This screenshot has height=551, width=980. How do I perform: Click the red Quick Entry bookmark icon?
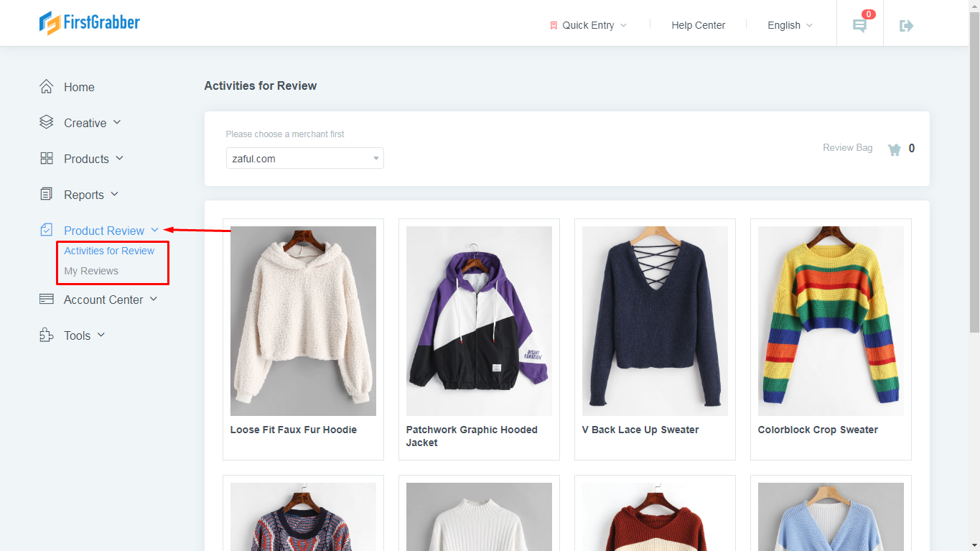554,25
